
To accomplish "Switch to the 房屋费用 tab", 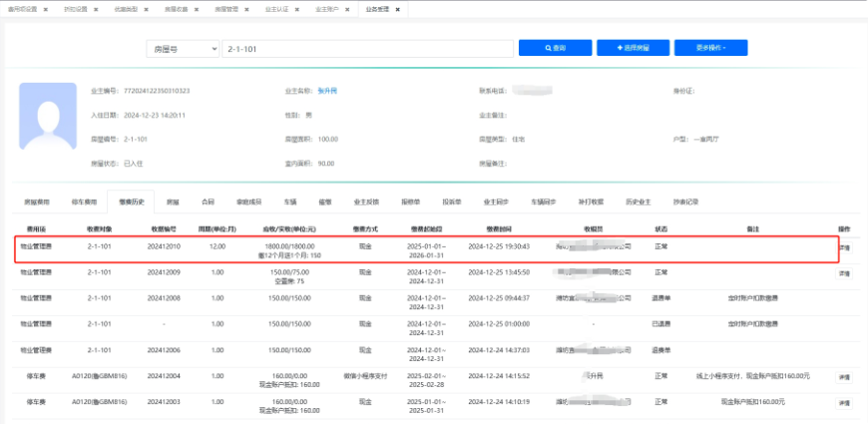I will [36, 202].
